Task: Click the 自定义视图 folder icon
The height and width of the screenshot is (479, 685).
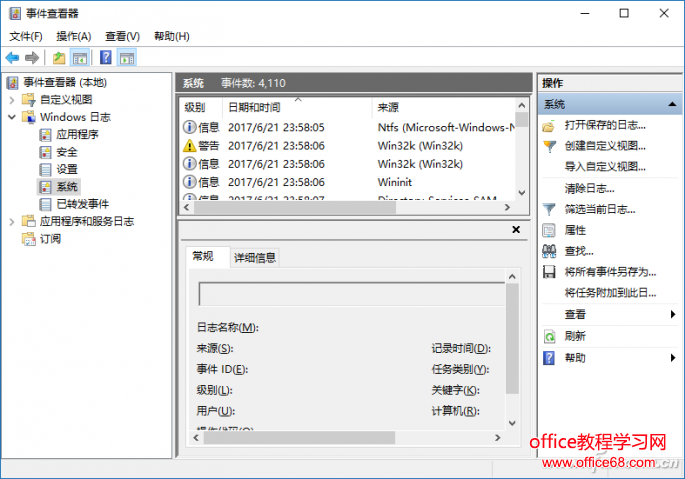Action: pos(29,100)
